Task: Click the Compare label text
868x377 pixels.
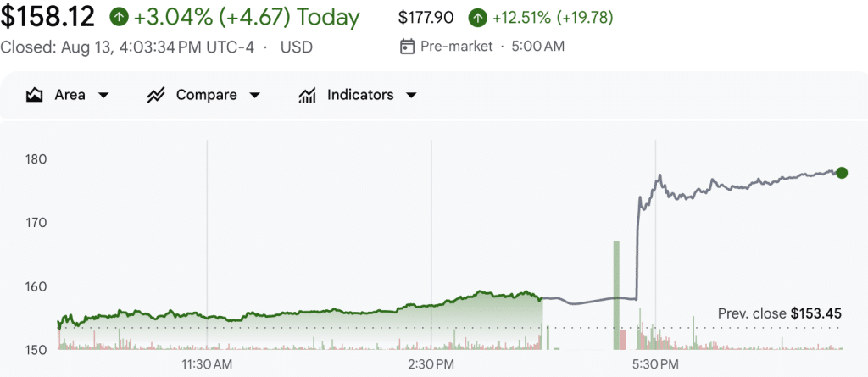Action: click(207, 95)
